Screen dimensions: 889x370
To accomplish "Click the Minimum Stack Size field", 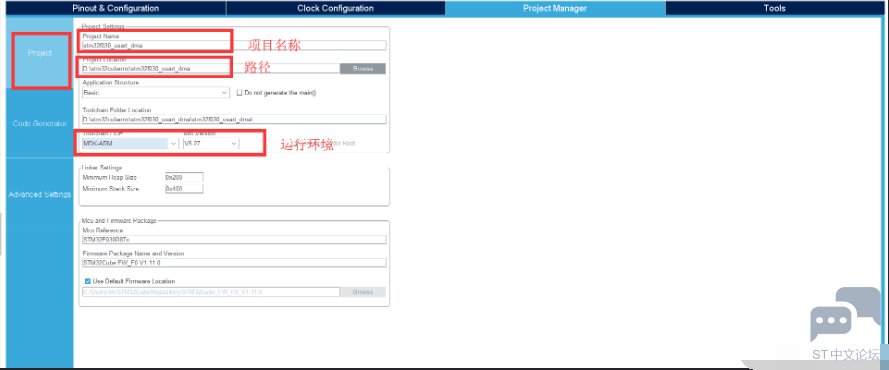I will pyautogui.click(x=184, y=189).
